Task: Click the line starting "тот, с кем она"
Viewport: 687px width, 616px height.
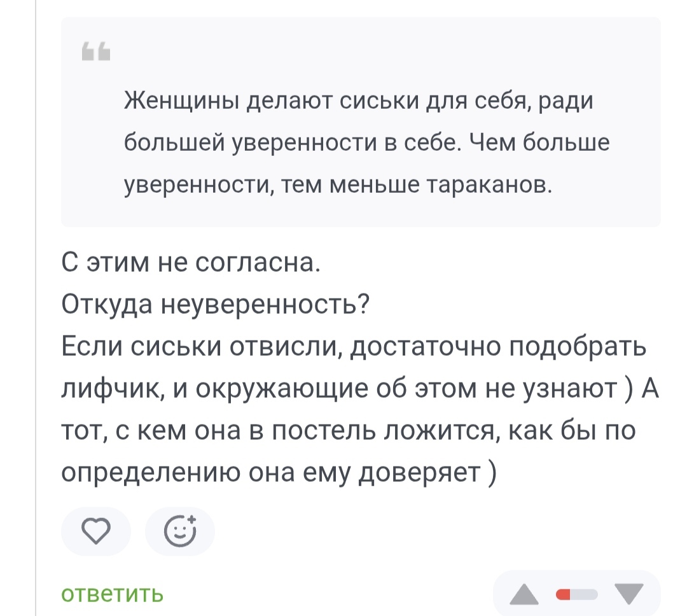Action: pos(349,431)
